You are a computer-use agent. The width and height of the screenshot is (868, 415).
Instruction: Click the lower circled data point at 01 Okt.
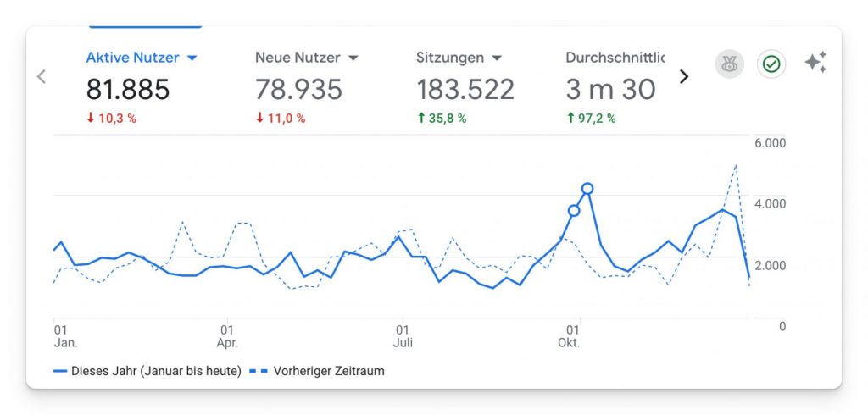[x=574, y=211]
